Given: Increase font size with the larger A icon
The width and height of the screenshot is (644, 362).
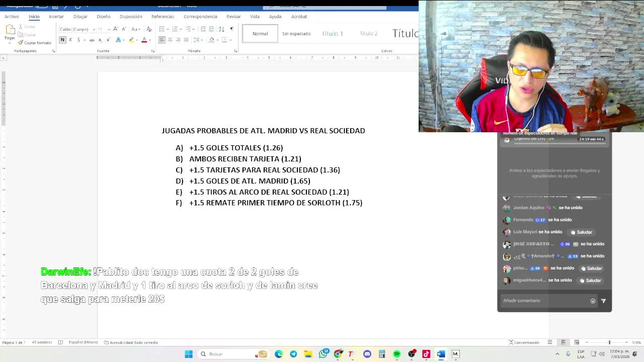Looking at the screenshot, I should [x=116, y=29].
